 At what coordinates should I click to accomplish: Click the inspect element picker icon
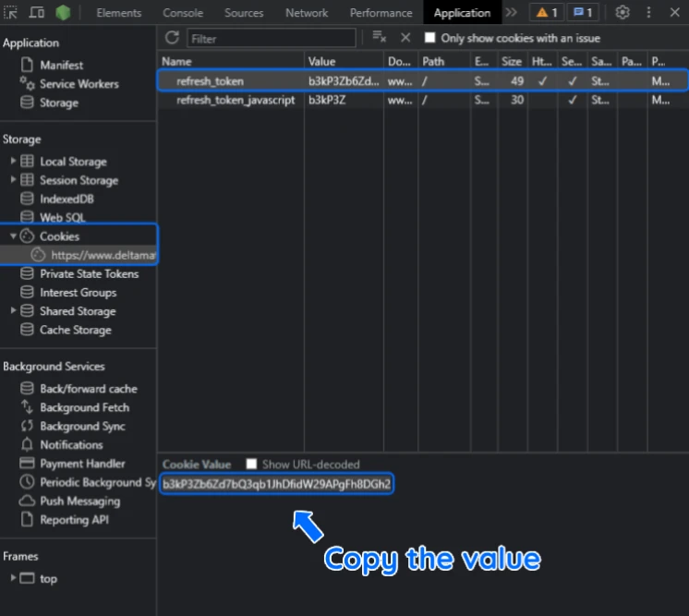[x=11, y=13]
